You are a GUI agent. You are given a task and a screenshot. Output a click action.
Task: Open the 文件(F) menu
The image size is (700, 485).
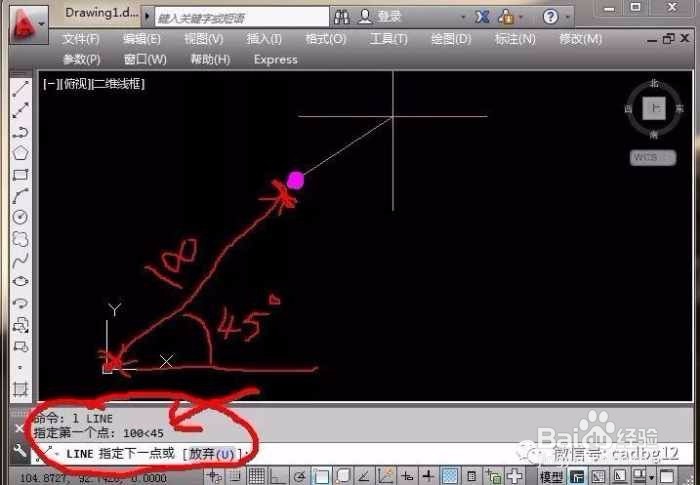81,39
